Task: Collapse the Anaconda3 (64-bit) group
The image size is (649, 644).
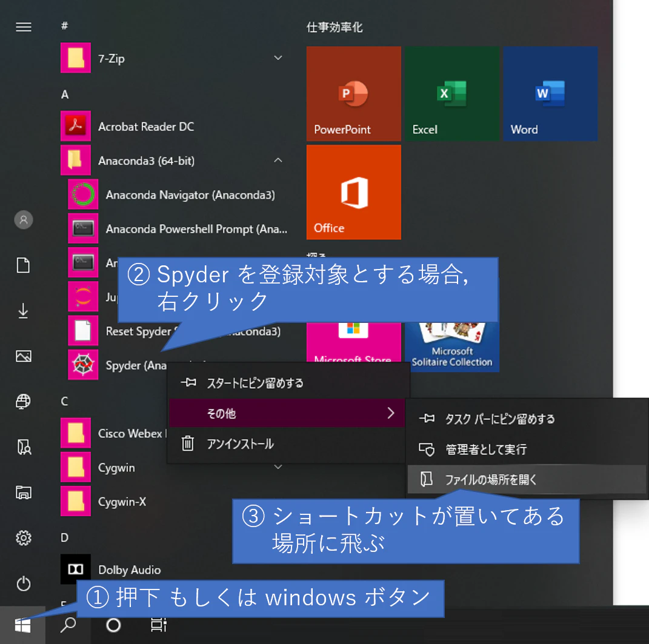Action: (x=278, y=160)
